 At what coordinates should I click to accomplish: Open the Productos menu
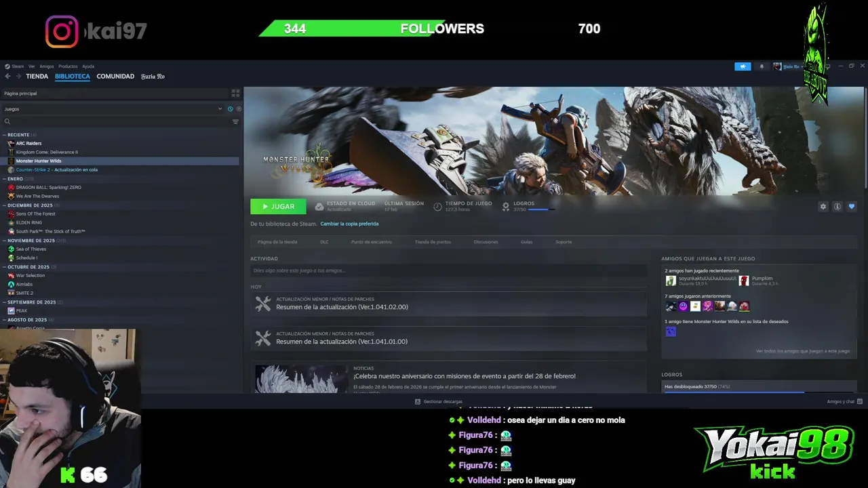(68, 66)
